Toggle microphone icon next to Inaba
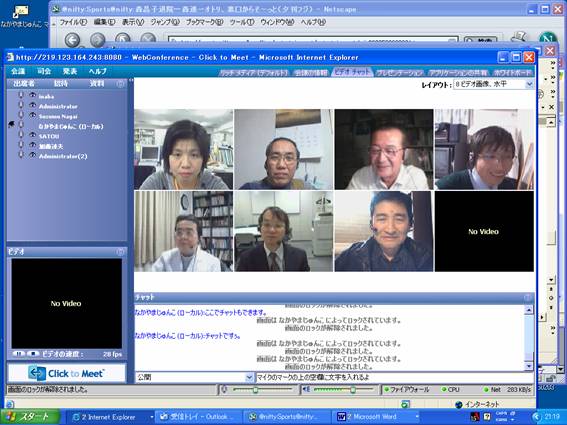Viewport: 567px width, 425px height. 21,95
